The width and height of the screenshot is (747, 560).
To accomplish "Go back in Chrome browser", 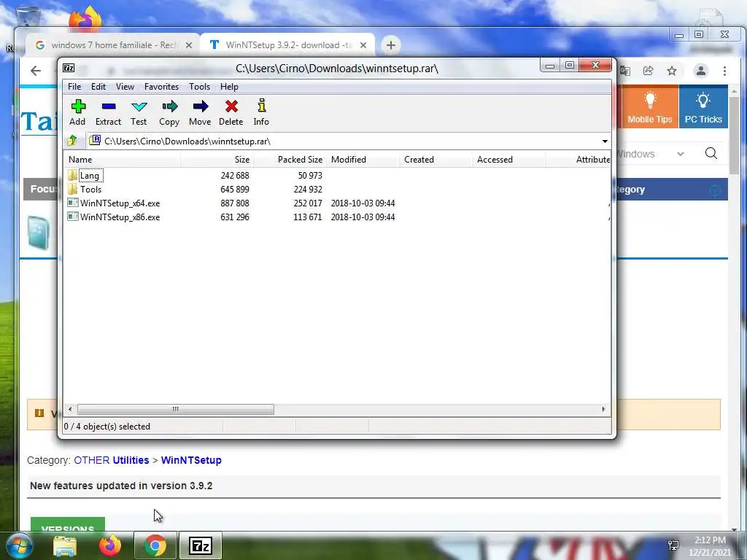I will click(36, 71).
